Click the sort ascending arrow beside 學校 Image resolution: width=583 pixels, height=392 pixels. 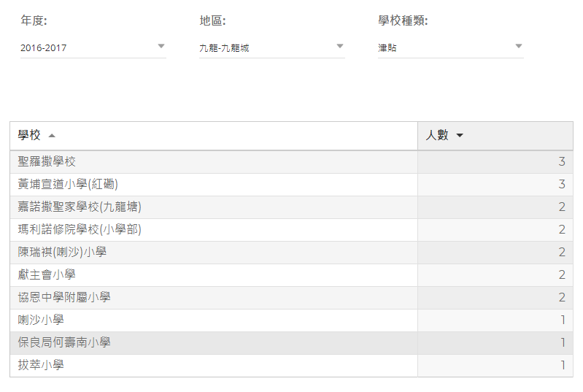pos(51,136)
